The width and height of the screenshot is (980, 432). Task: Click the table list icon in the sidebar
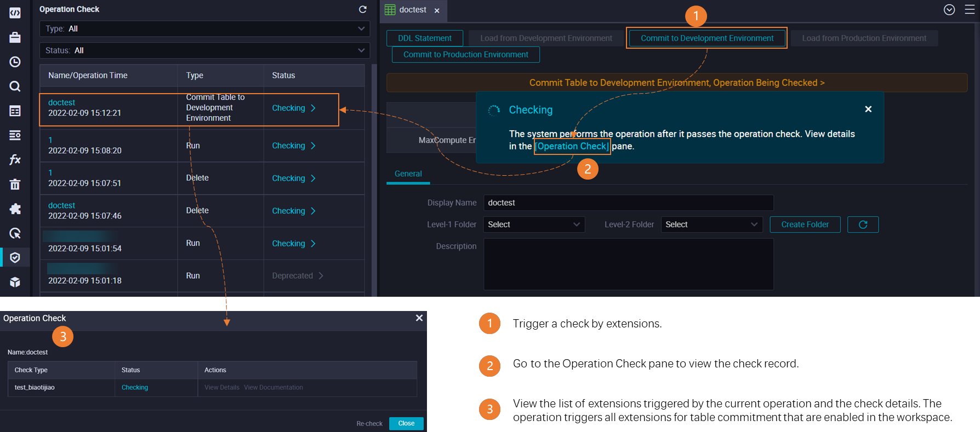click(15, 111)
